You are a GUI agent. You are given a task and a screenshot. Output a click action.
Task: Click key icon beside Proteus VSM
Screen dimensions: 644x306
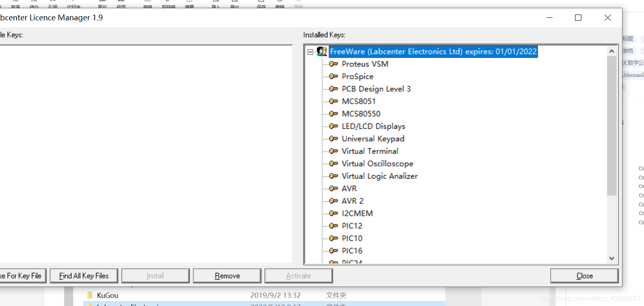coord(334,64)
